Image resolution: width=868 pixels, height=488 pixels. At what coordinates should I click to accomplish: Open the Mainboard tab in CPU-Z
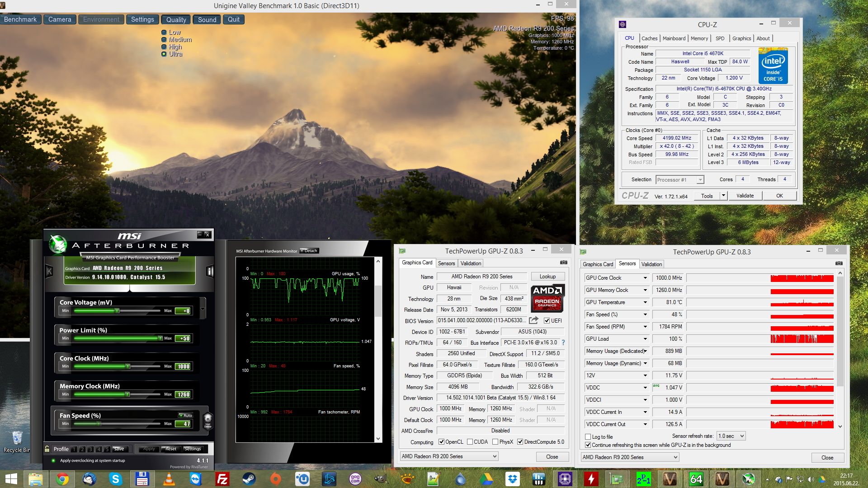(x=674, y=38)
